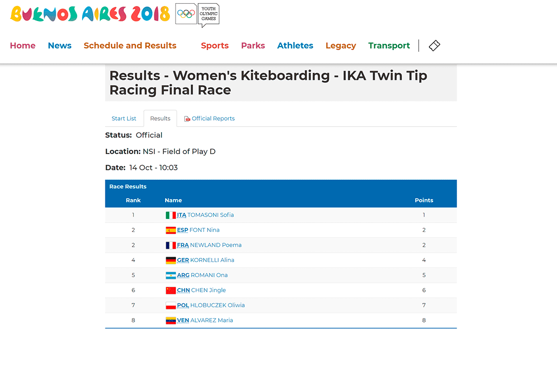Open the ticket icon in navigation bar
The image size is (557, 392).
click(x=434, y=45)
